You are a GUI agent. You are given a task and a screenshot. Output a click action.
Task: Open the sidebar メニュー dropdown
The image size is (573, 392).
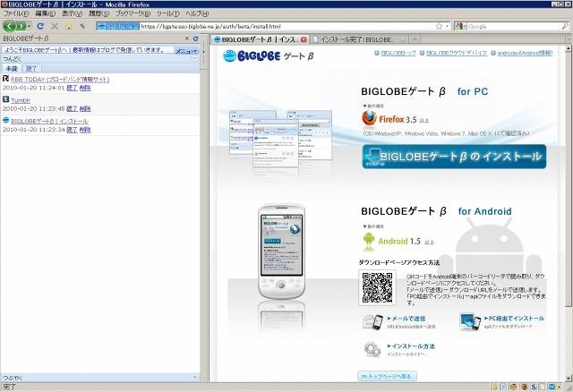(x=186, y=51)
